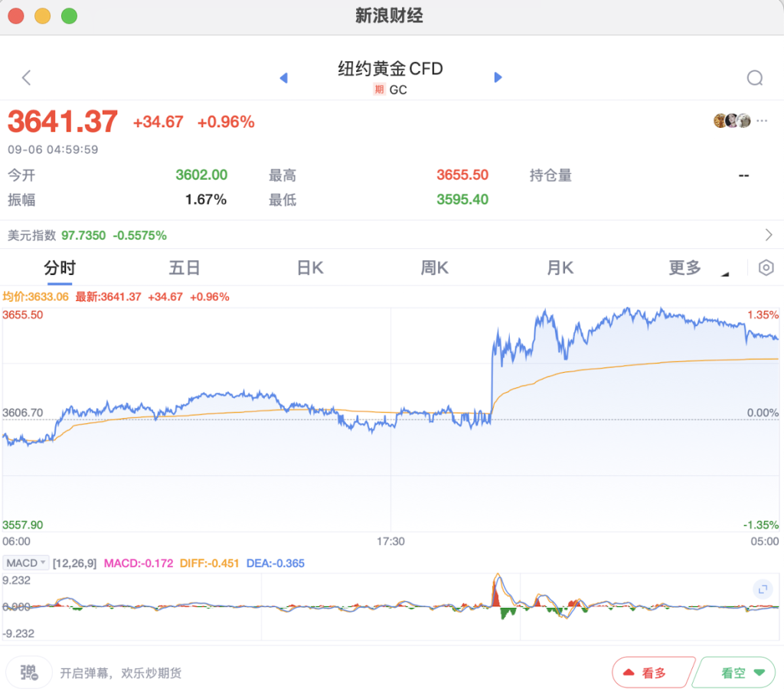The width and height of the screenshot is (784, 699).
Task: Click the [12,26,9] MACD parameters
Action: click(74, 563)
